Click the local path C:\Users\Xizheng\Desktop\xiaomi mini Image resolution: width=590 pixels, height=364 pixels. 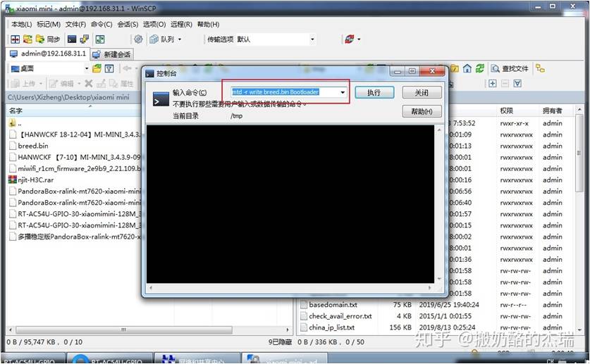(x=68, y=97)
